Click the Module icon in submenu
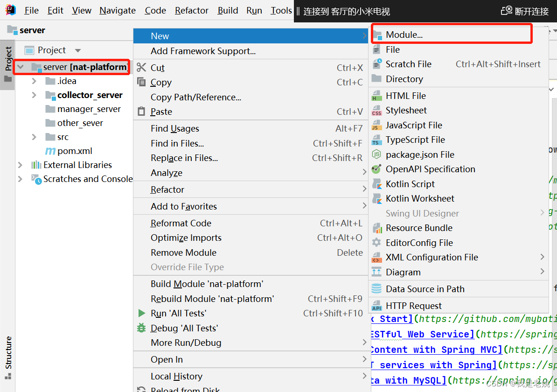Viewport: 557px width, 392px height. tap(377, 35)
